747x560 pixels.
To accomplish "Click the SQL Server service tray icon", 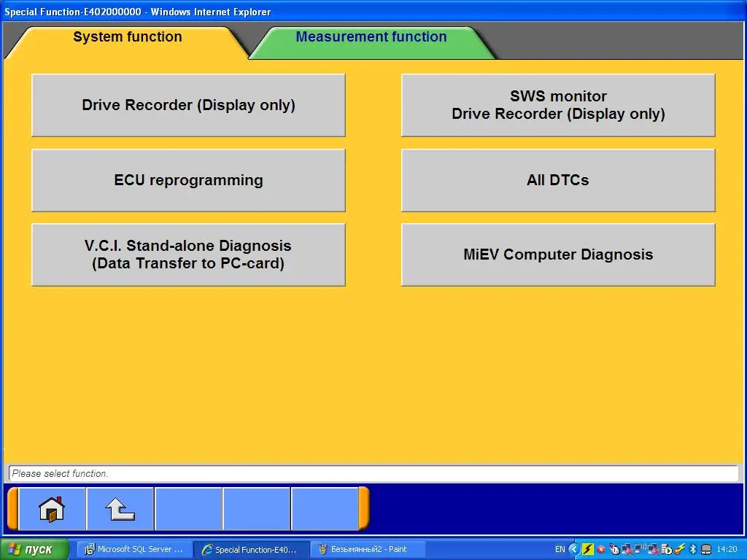I will tap(667, 550).
